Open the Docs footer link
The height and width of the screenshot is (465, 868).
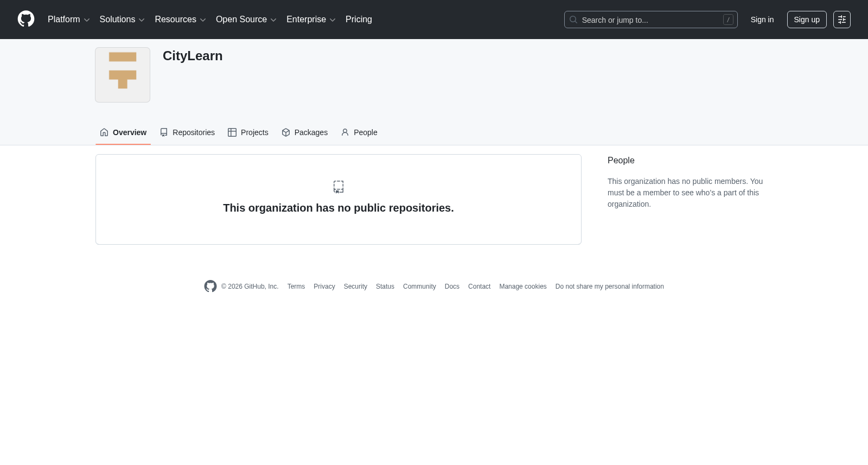452,286
